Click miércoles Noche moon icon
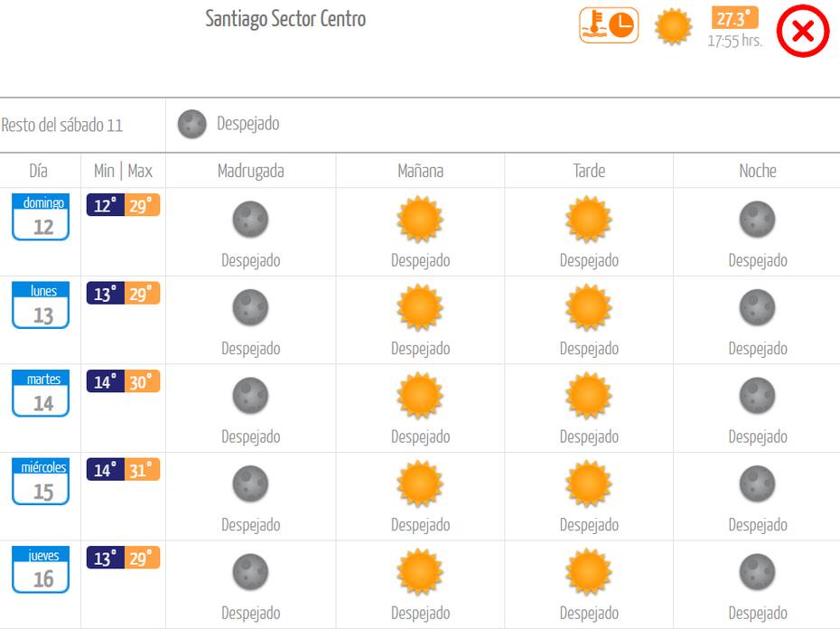The height and width of the screenshot is (629, 840). click(757, 483)
